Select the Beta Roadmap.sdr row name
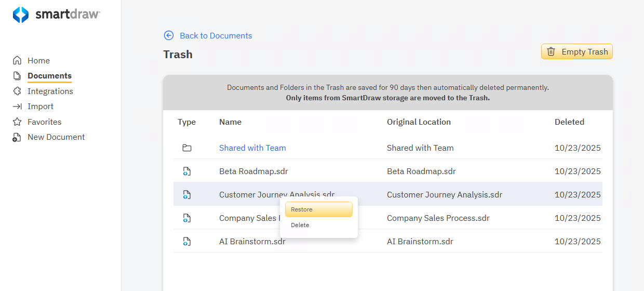The height and width of the screenshot is (291, 644). (253, 171)
